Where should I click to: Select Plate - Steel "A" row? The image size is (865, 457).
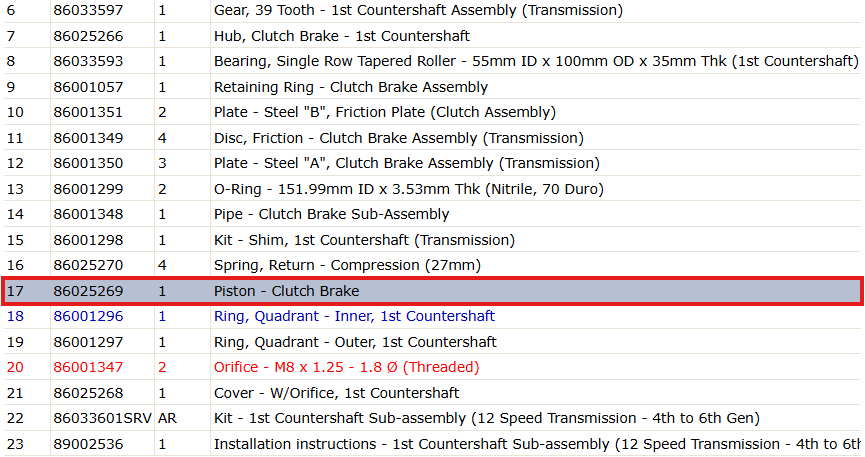432,163
